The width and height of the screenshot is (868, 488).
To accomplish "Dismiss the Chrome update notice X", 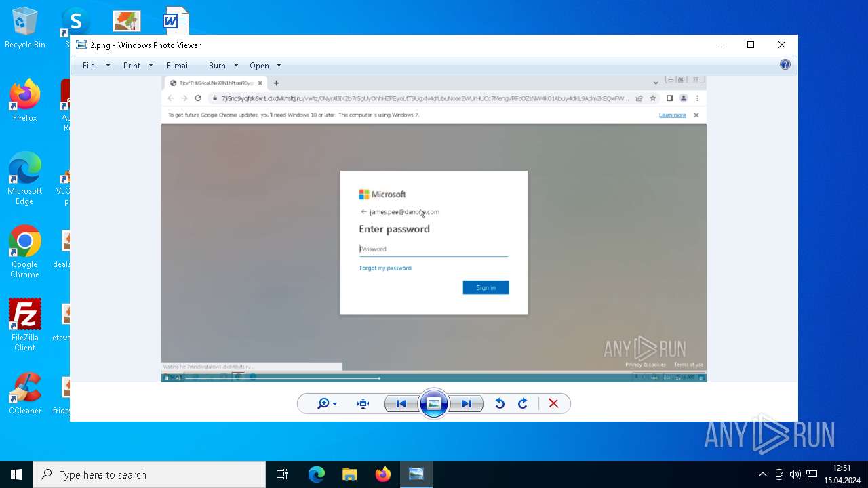I will (696, 115).
